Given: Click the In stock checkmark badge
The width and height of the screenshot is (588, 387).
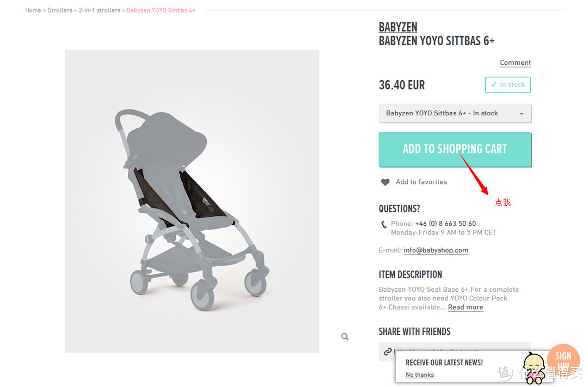Looking at the screenshot, I should click(507, 85).
